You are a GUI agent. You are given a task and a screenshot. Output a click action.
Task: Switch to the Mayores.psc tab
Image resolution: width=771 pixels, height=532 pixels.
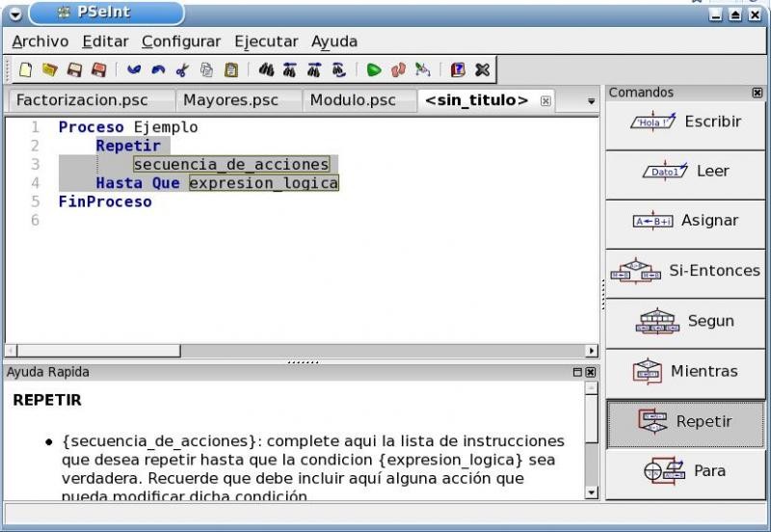pos(230,100)
